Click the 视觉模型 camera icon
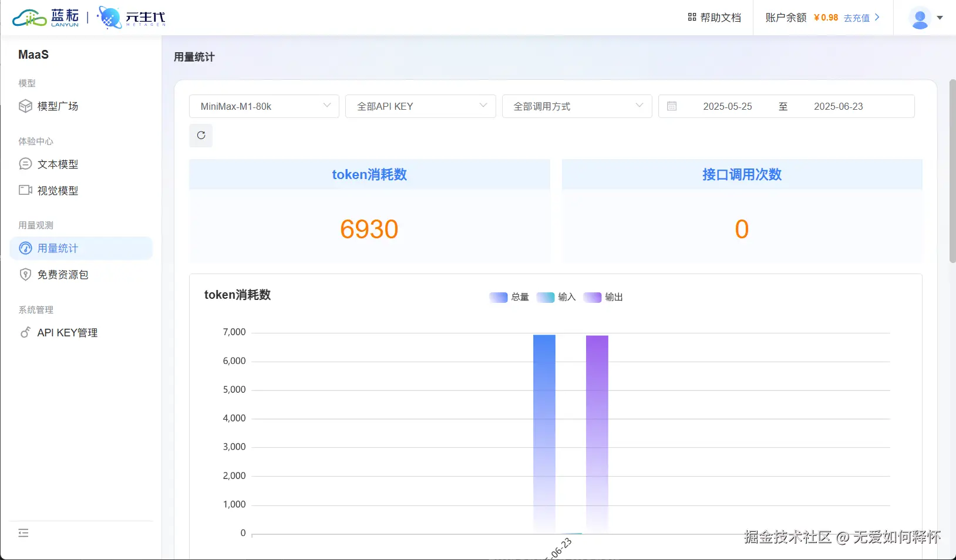The width and height of the screenshot is (956, 560). [x=25, y=190]
